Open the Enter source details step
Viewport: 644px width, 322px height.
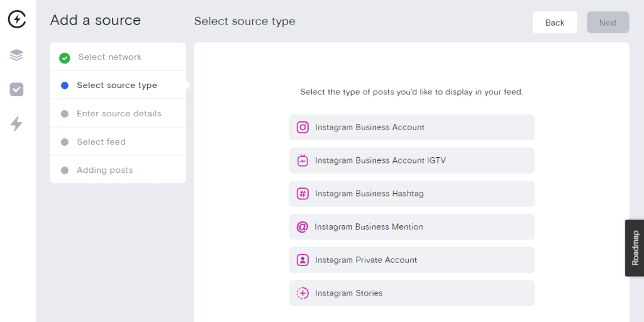(x=118, y=114)
